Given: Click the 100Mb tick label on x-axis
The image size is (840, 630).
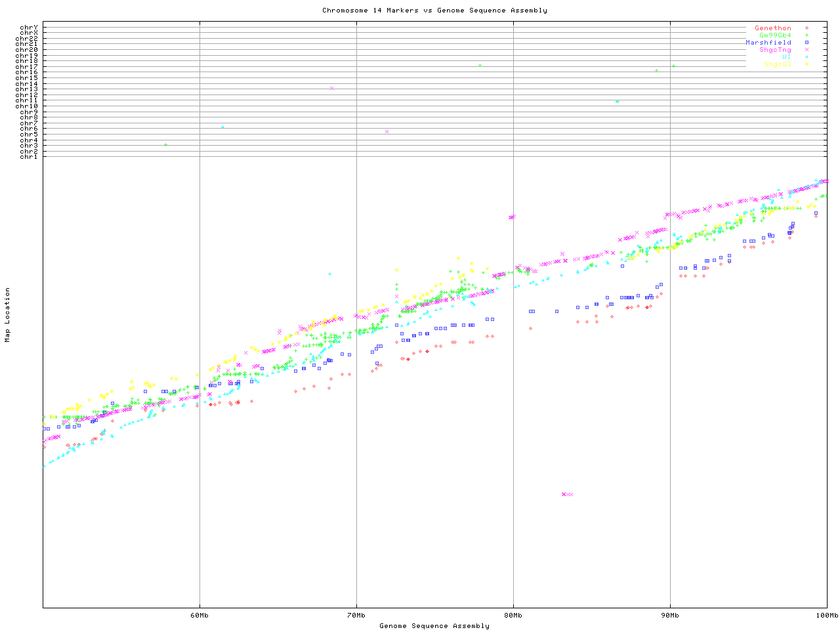Looking at the screenshot, I should [826, 616].
